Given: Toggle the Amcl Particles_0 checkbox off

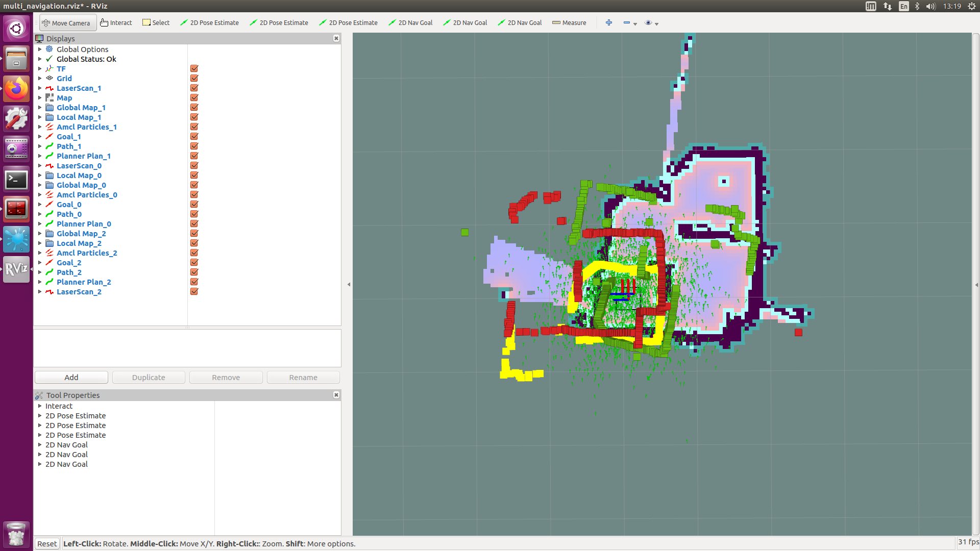Looking at the screenshot, I should pos(194,195).
